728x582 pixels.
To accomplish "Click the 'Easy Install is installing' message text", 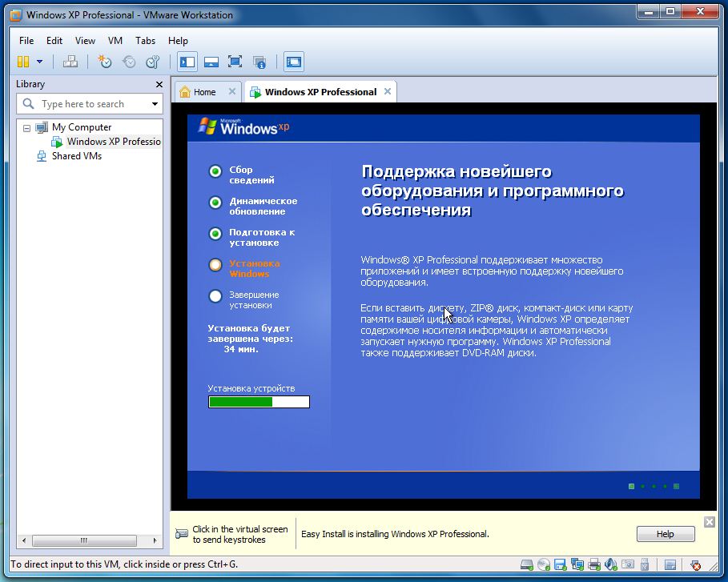I will [395, 534].
